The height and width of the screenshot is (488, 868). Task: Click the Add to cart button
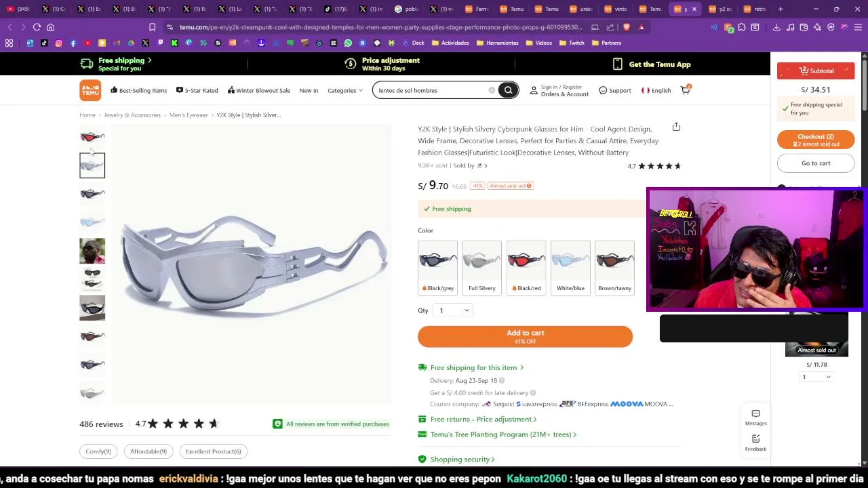pyautogui.click(x=525, y=337)
